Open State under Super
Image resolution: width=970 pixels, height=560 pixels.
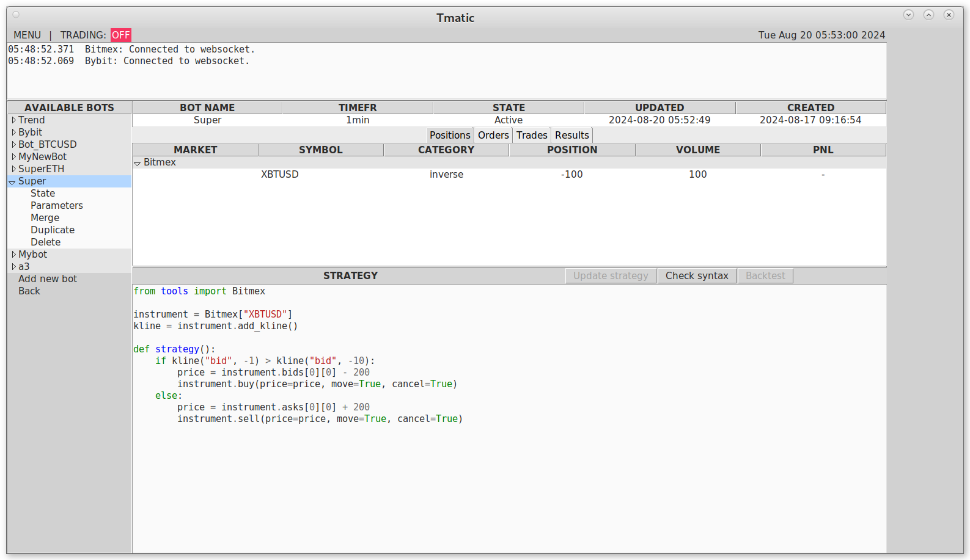coord(43,194)
